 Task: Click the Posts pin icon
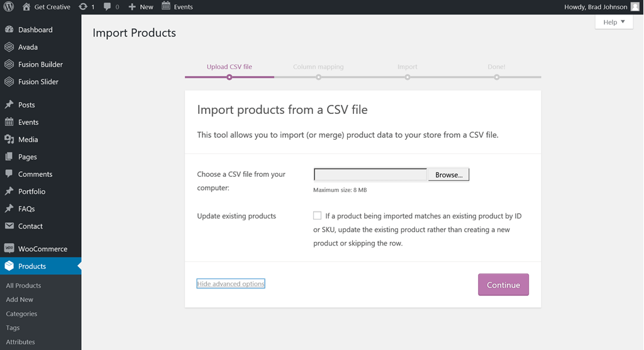click(9, 104)
